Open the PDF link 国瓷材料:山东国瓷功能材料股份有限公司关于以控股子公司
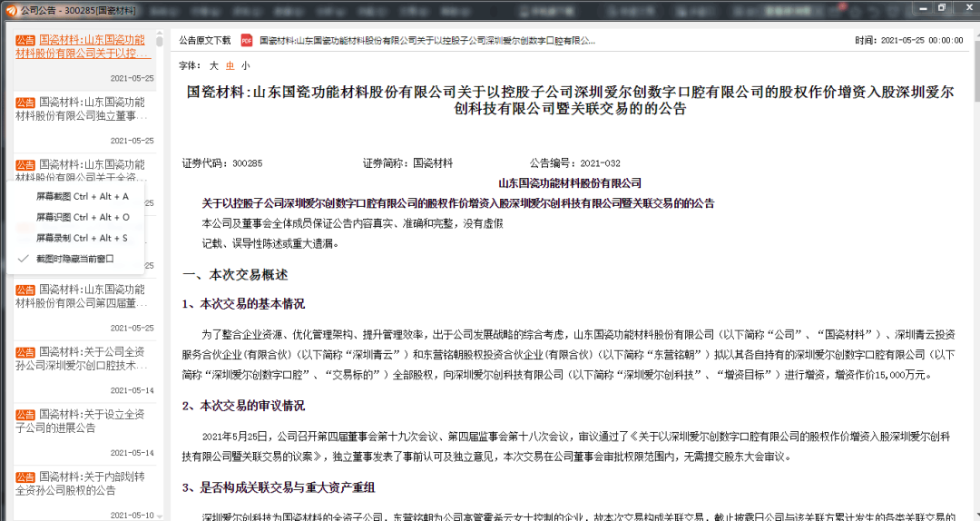Screen dimensions: 980x521 [426, 41]
